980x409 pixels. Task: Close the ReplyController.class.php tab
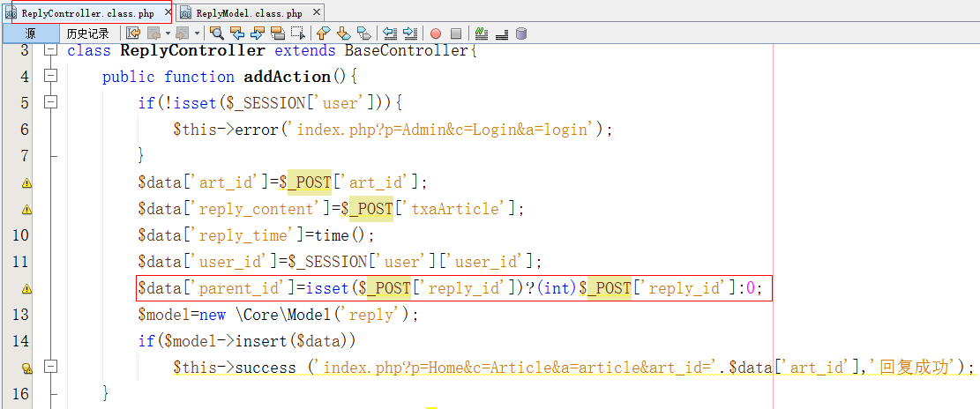click(x=168, y=13)
